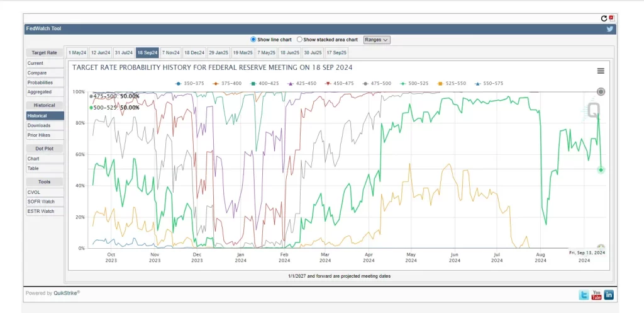Select Show stacked area chart option
The image size is (644, 313).
(300, 40)
